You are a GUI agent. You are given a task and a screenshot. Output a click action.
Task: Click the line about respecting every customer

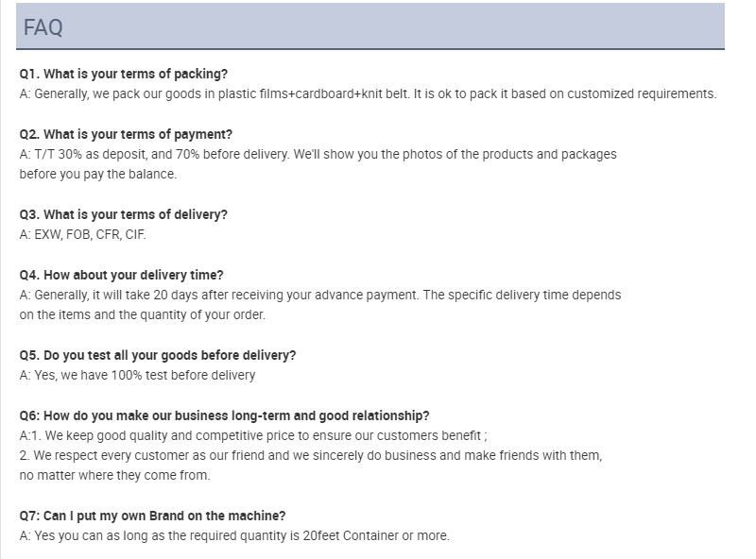point(311,455)
